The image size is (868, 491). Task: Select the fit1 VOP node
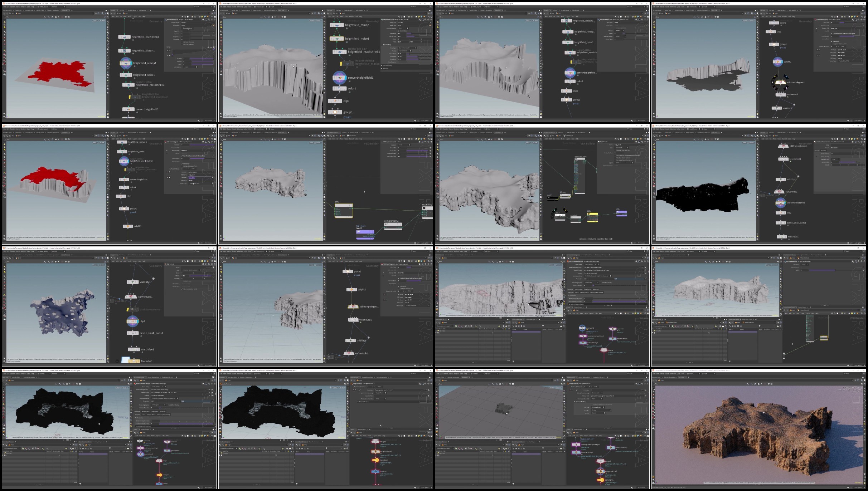343,210
